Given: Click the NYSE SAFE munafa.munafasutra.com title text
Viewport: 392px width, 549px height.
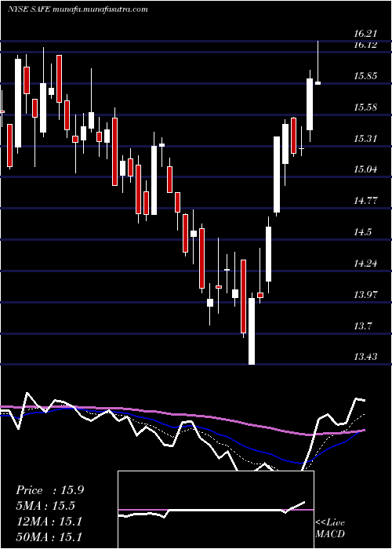Looking at the screenshot, I should pyautogui.click(x=78, y=9).
